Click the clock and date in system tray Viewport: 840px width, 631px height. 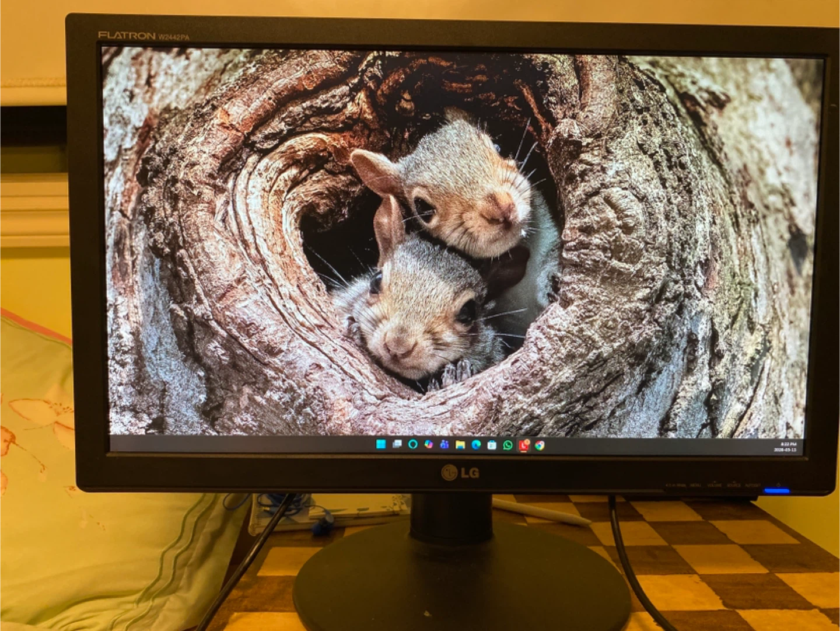pos(786,448)
